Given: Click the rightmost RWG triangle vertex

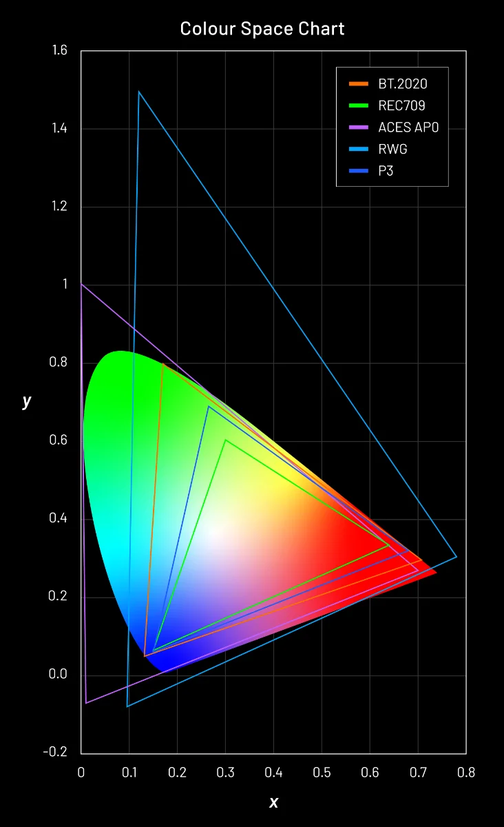Looking at the screenshot, I should tap(456, 557).
